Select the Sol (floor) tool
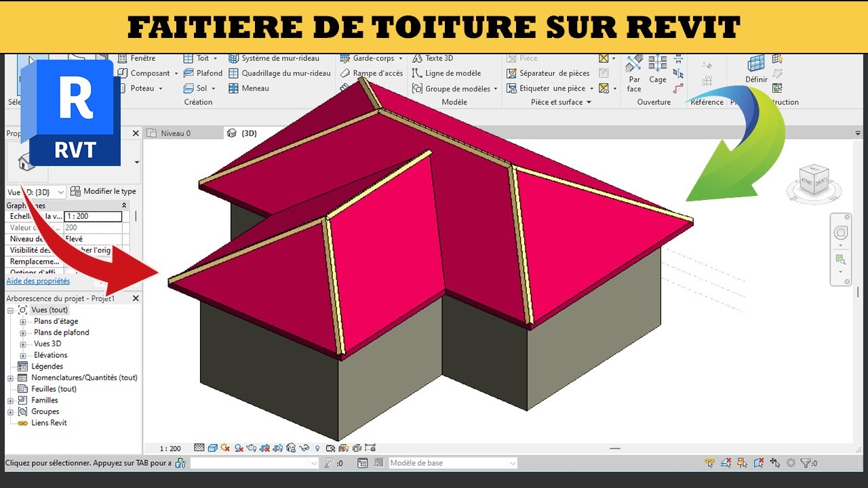Viewport: 868px width, 488px height. (195, 88)
